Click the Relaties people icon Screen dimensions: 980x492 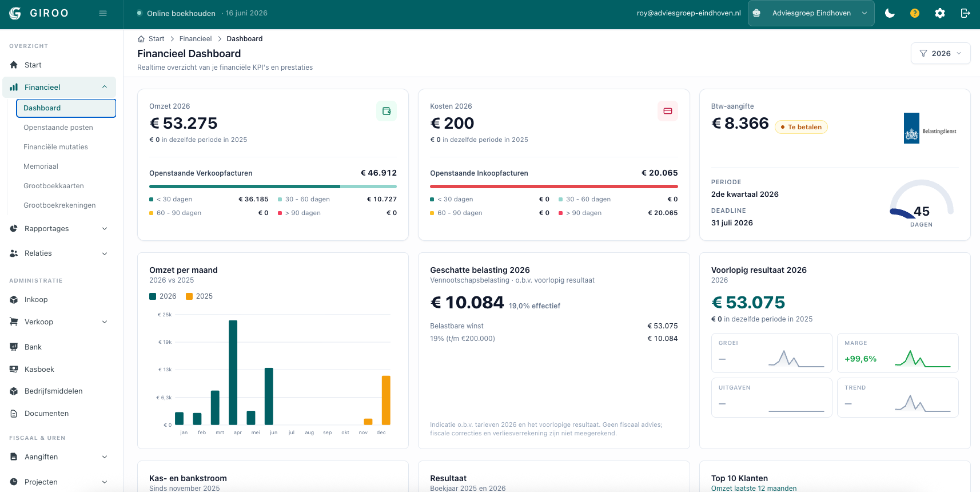(14, 253)
